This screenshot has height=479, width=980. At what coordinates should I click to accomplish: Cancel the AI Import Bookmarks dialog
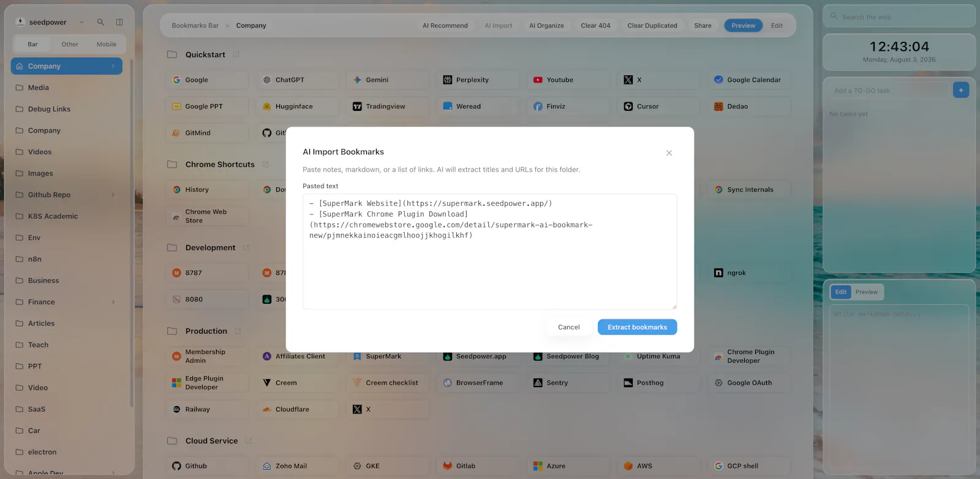(x=568, y=327)
